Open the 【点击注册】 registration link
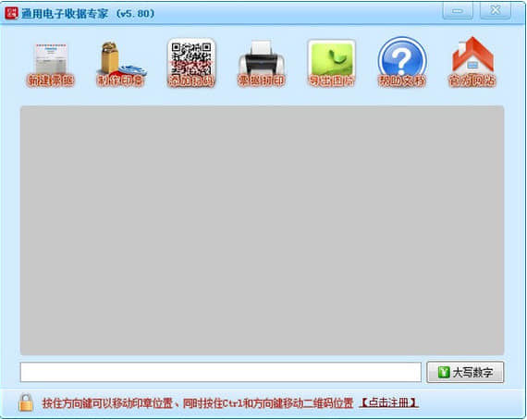This screenshot has height=420, width=527. (389, 402)
